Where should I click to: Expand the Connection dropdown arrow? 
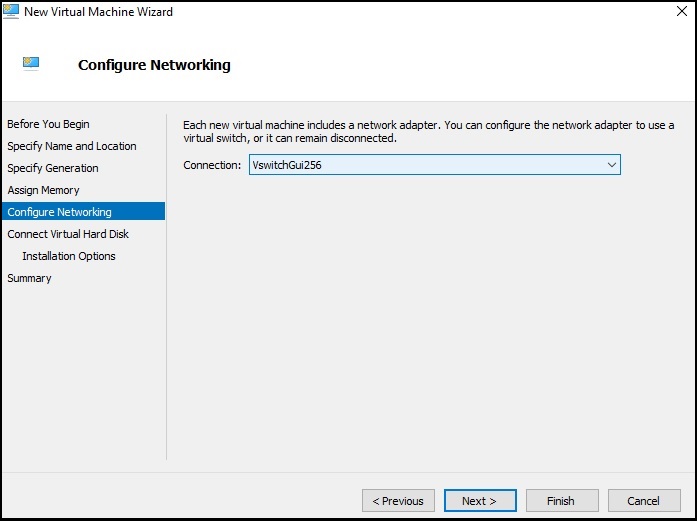click(611, 165)
